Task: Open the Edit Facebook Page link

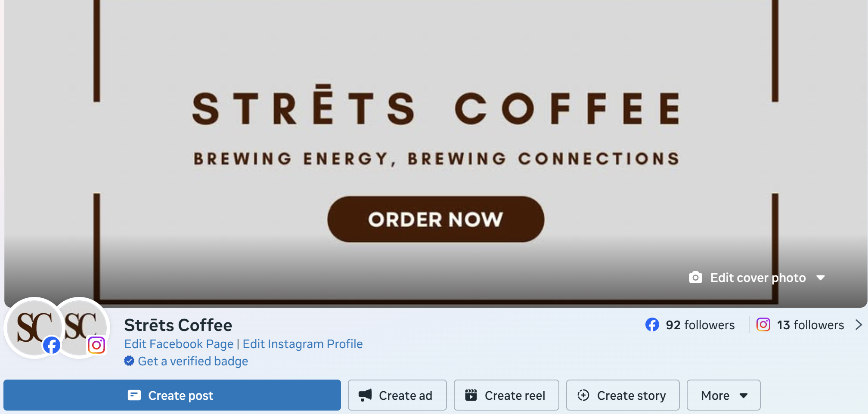Action: point(179,344)
